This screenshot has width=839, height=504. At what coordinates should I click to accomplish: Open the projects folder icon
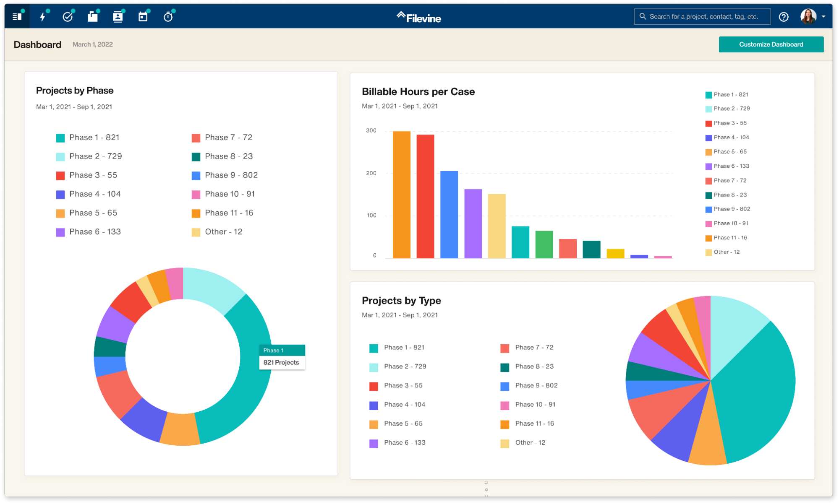(x=93, y=16)
